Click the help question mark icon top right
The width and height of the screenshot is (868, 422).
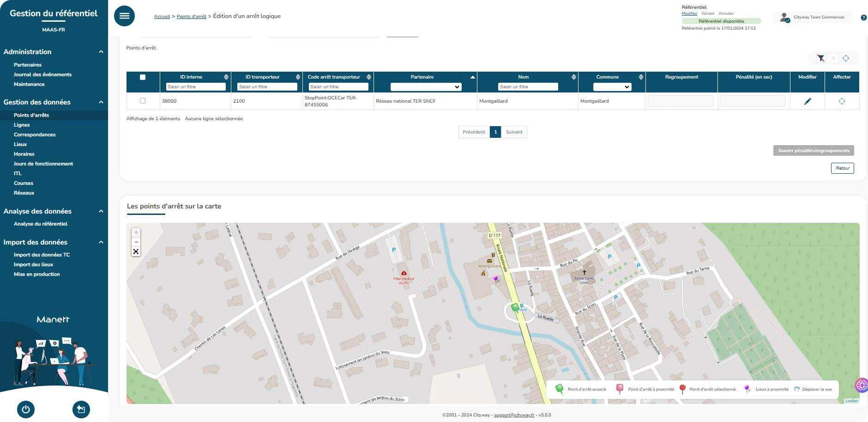(x=863, y=17)
